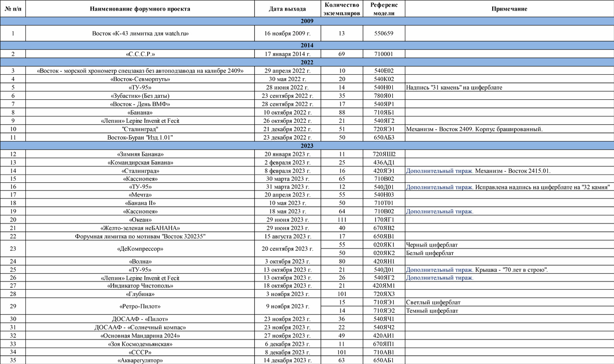Click the date '8 декабря 2023 г.'
This screenshot has height=364, width=614.
[x=287, y=352]
